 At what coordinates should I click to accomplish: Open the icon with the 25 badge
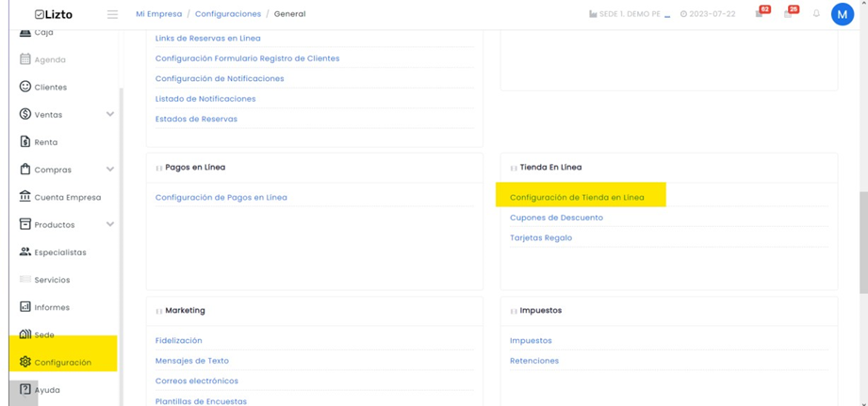click(788, 14)
